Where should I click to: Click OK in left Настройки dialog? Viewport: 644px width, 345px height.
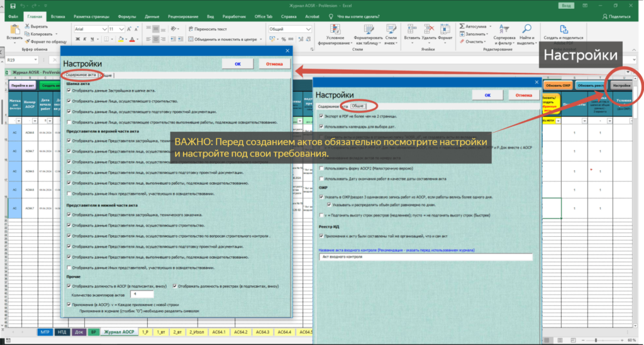238,64
